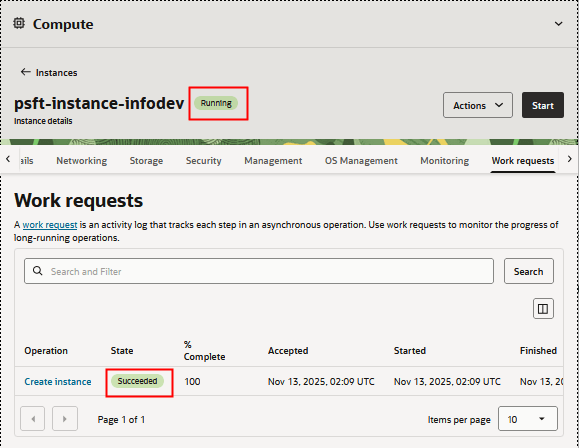Click the magnifier icon in search field

tap(37, 271)
